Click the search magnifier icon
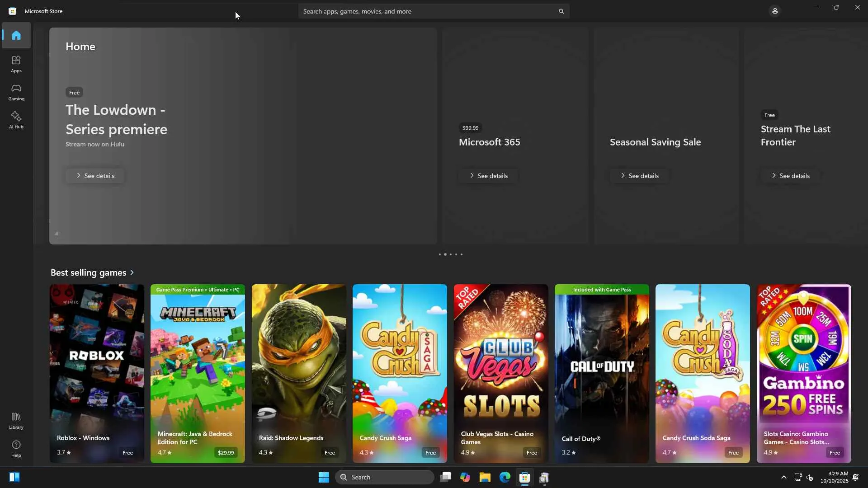The image size is (868, 488). point(561,11)
